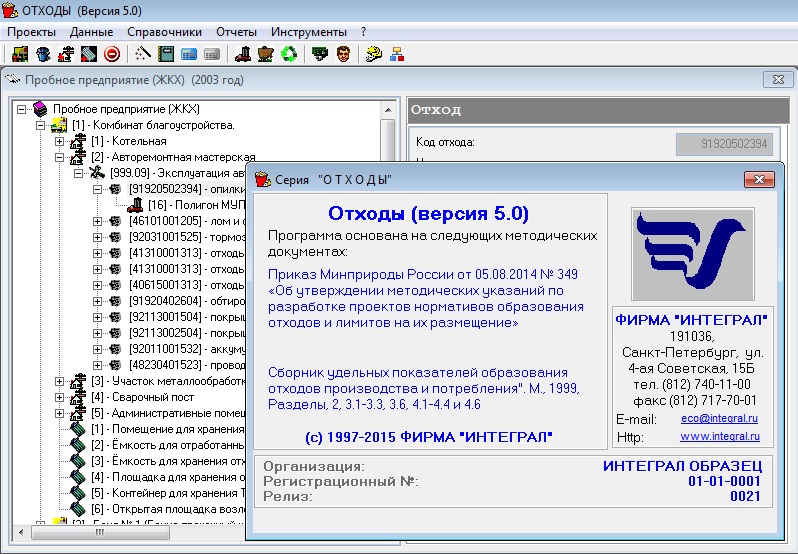The width and height of the screenshot is (798, 554).
Task: Click the green monitor toolbar icon
Action: click(x=320, y=54)
